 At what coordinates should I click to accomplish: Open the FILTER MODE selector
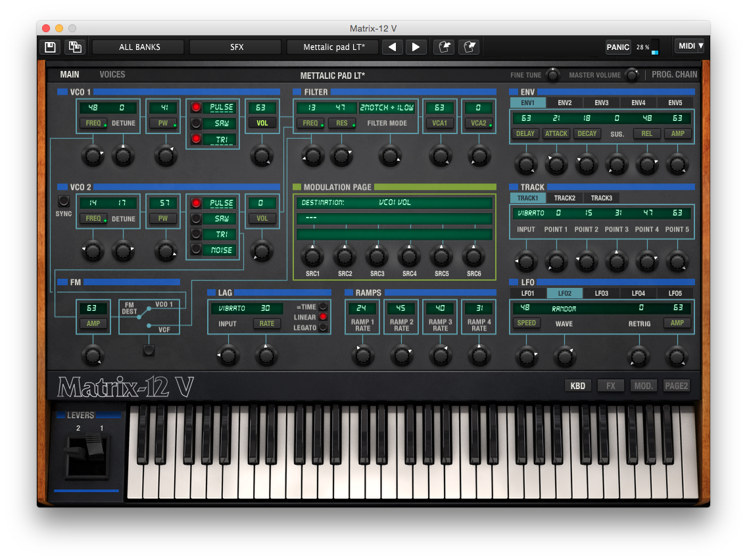coord(387,107)
